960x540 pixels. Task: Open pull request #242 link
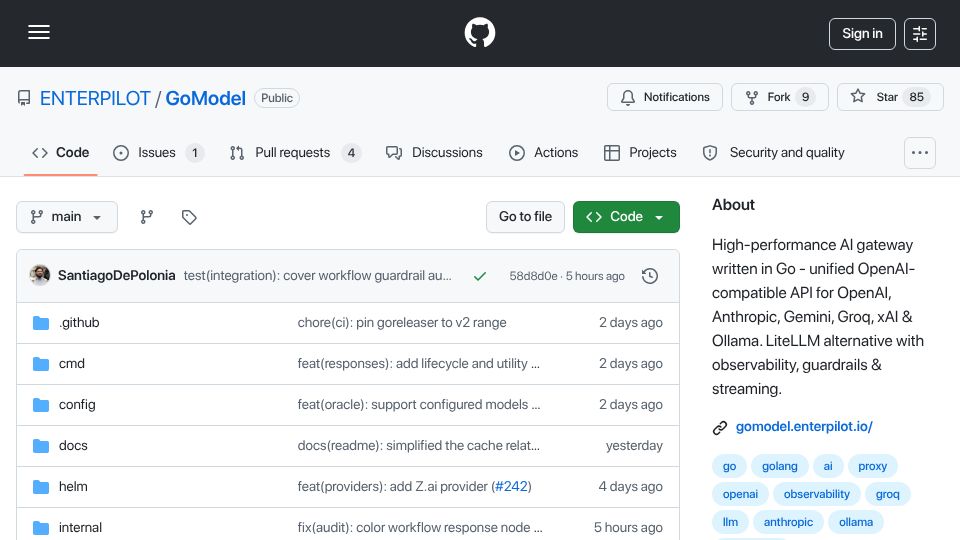(x=511, y=487)
